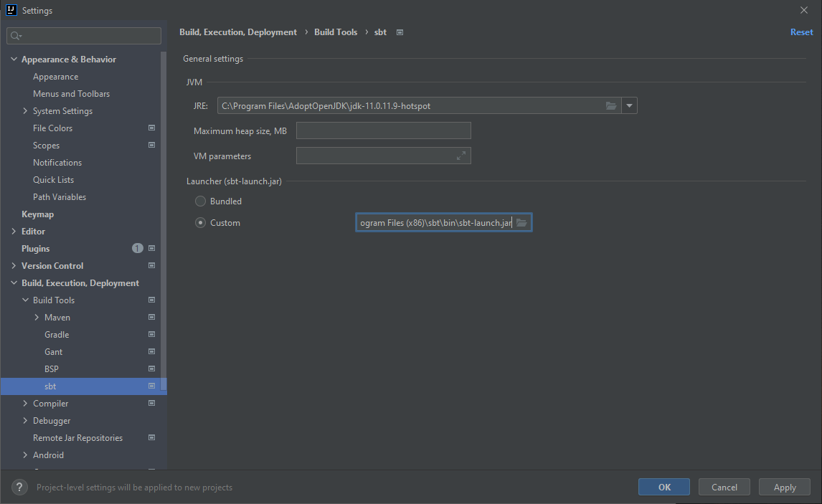
Task: Click the JRE folder browse icon
Action: 610,106
